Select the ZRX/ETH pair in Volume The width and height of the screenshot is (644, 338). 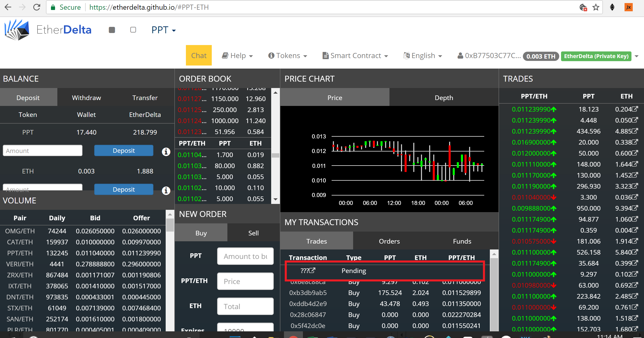point(20,275)
